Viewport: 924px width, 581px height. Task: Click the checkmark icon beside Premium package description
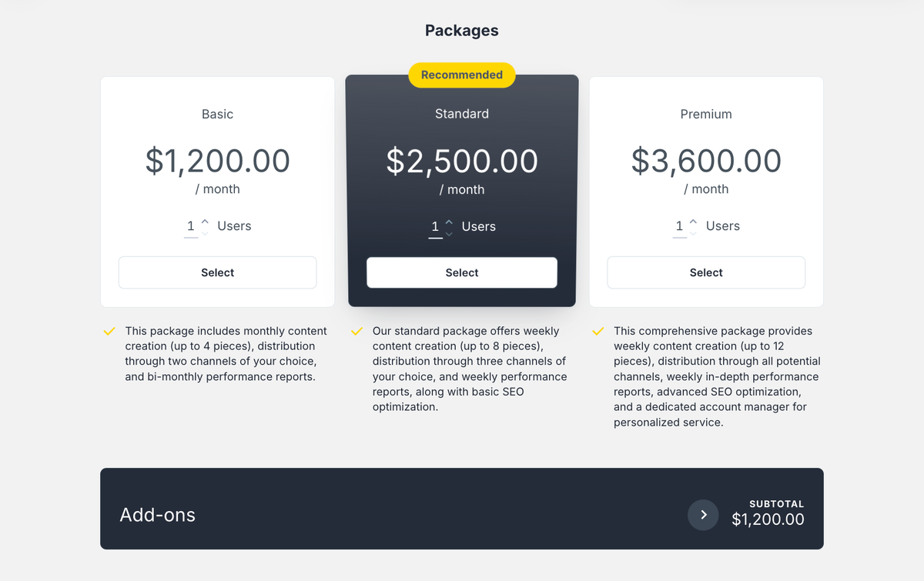pyautogui.click(x=598, y=330)
